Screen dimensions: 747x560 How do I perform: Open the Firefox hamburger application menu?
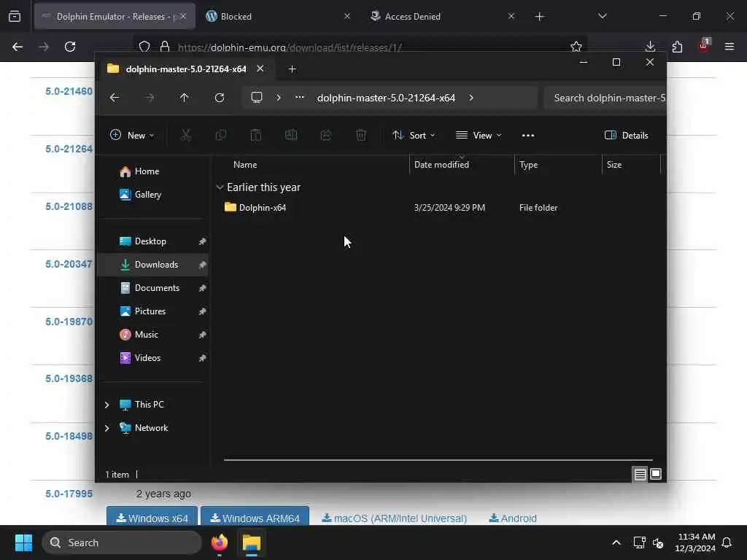pyautogui.click(x=729, y=47)
